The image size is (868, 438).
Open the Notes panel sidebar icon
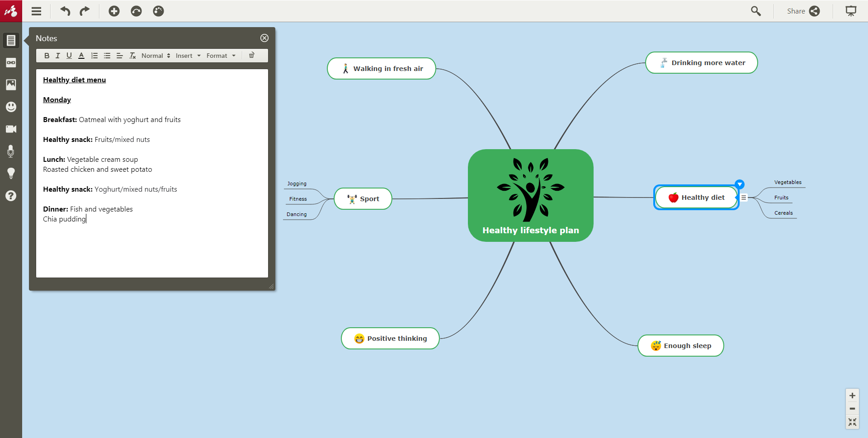[11, 40]
